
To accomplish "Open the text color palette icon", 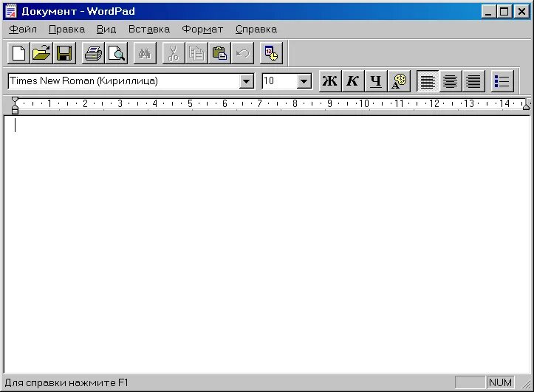I will coord(399,81).
